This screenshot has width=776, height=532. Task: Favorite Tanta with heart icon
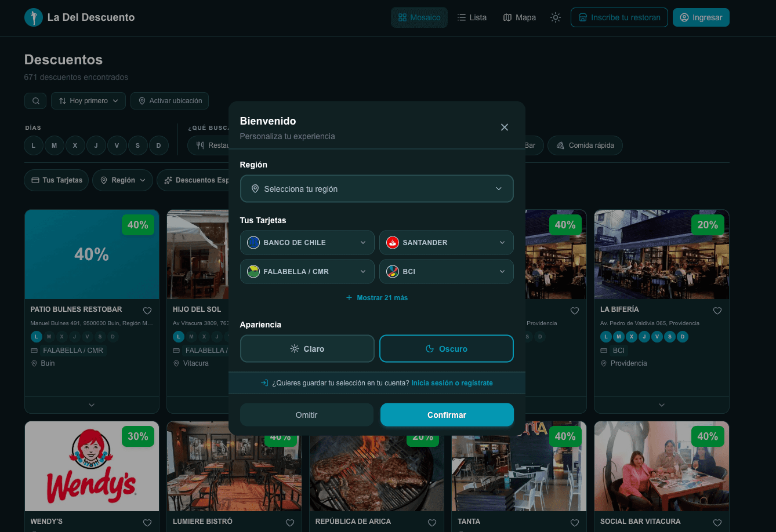point(575,523)
